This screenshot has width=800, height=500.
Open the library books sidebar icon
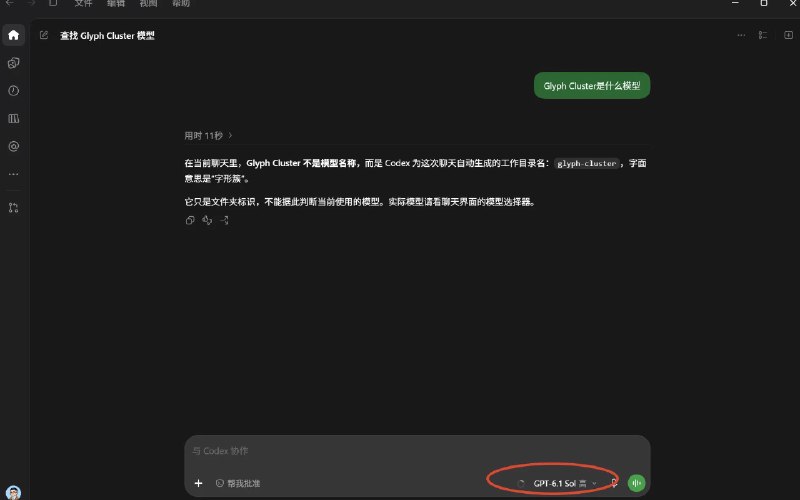[x=14, y=118]
